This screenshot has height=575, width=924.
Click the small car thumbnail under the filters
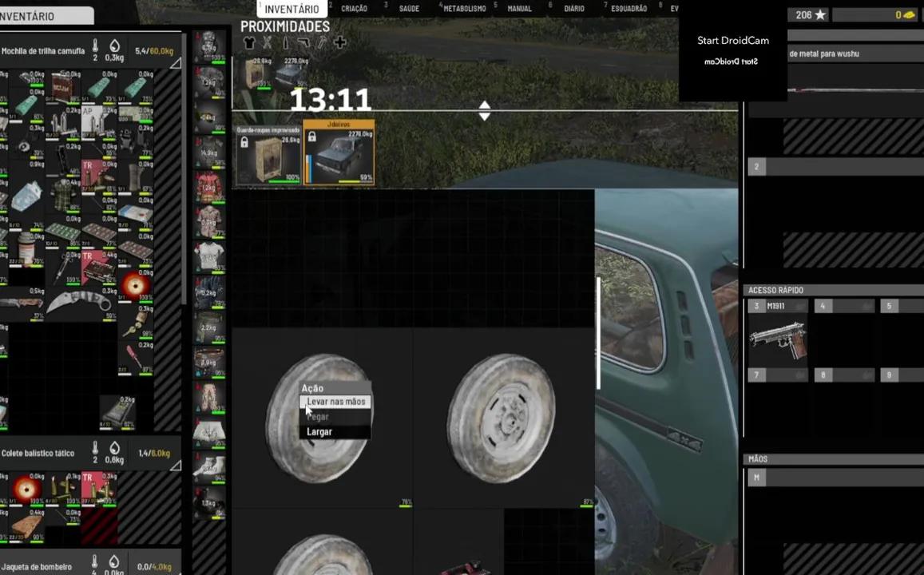pos(293,73)
